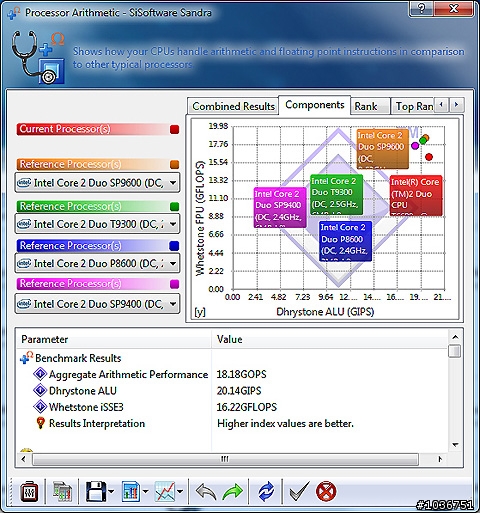Close the Sandra window
Viewport: 480px width, 513px height.
454,8
